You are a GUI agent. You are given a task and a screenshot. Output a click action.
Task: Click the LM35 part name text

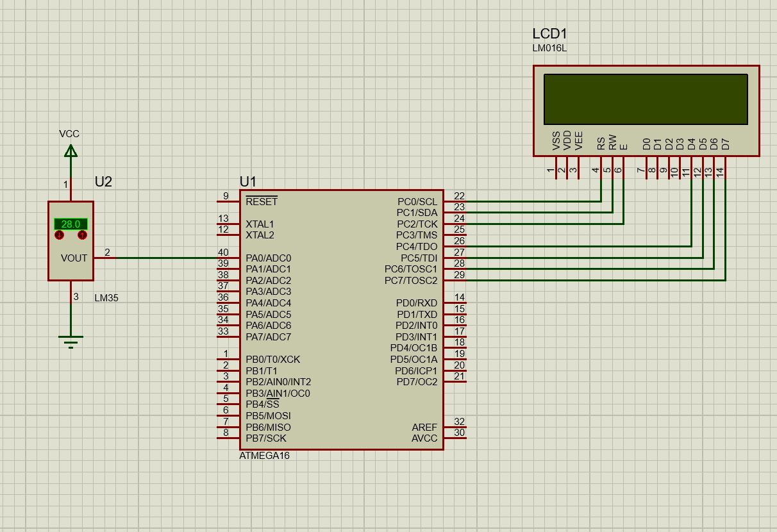pos(106,298)
